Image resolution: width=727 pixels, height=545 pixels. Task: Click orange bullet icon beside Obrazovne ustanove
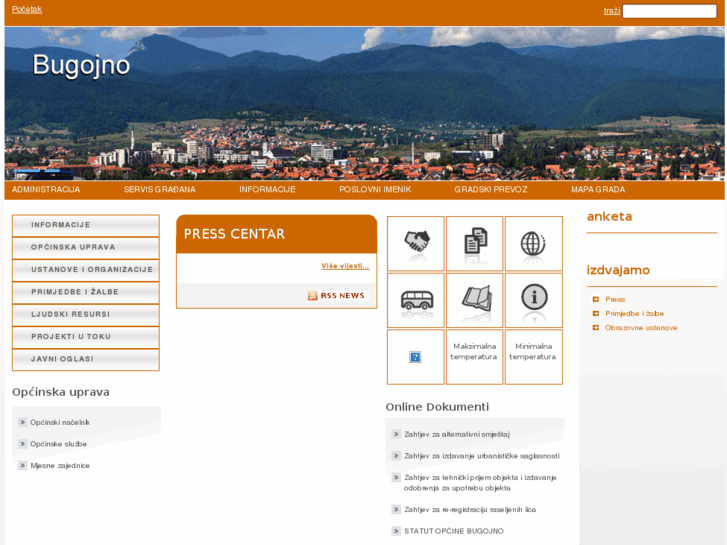click(596, 327)
